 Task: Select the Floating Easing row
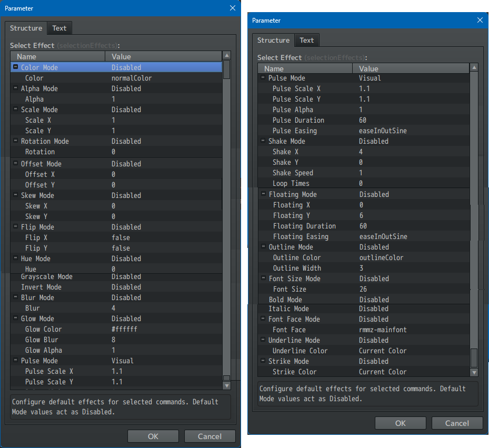pyautogui.click(x=364, y=236)
